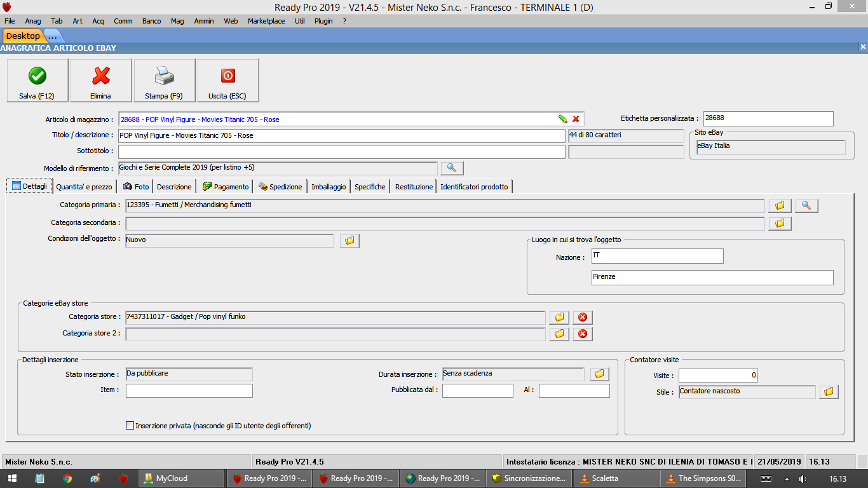868x488 pixels.
Task: Remove linked article with small red X icon
Action: (x=576, y=119)
